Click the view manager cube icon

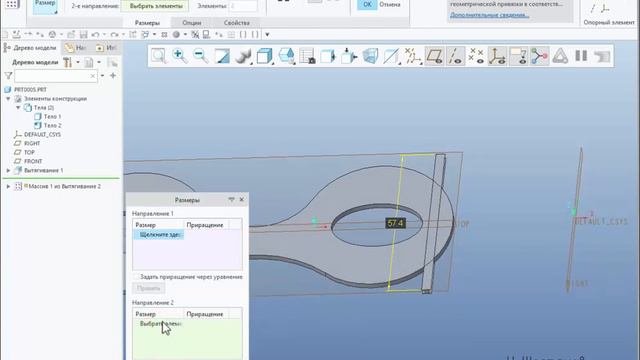(x=328, y=56)
